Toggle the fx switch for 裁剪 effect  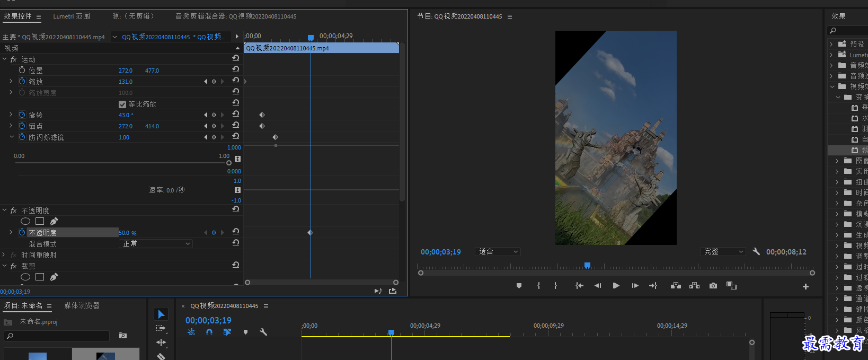click(14, 266)
